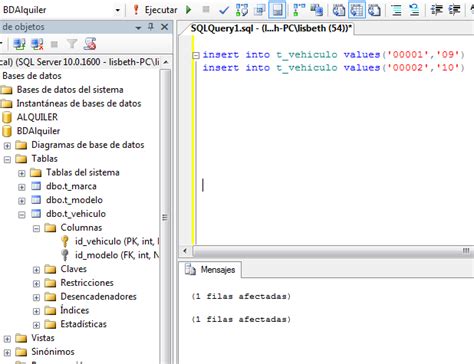Image resolution: width=474 pixels, height=364 pixels.
Task: Expand the Sinónimos folder
Action: click(7, 353)
